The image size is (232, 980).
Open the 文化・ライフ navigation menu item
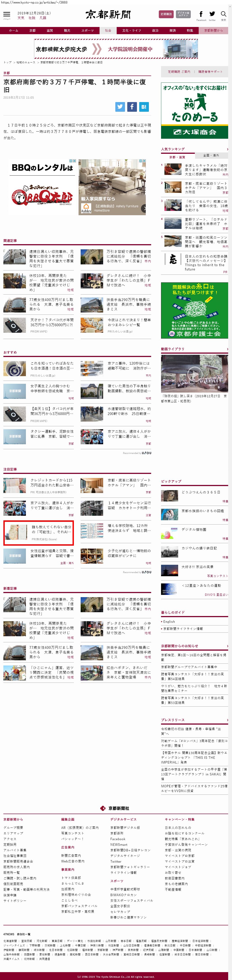[x=131, y=30]
